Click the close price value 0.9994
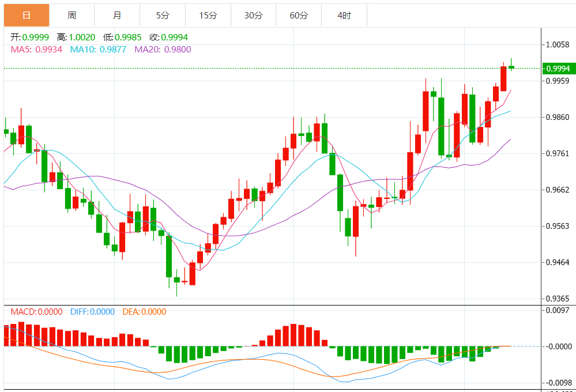Image resolution: width=576 pixels, height=392 pixels. tap(175, 37)
